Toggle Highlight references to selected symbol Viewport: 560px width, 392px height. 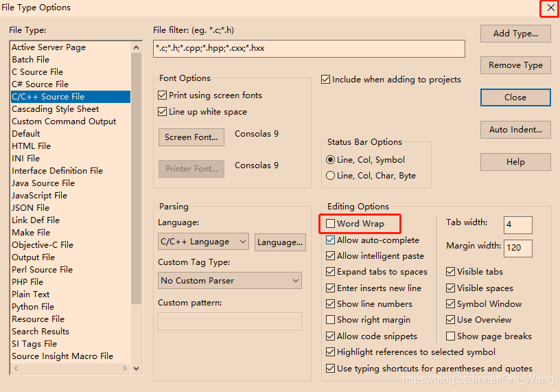[330, 352]
